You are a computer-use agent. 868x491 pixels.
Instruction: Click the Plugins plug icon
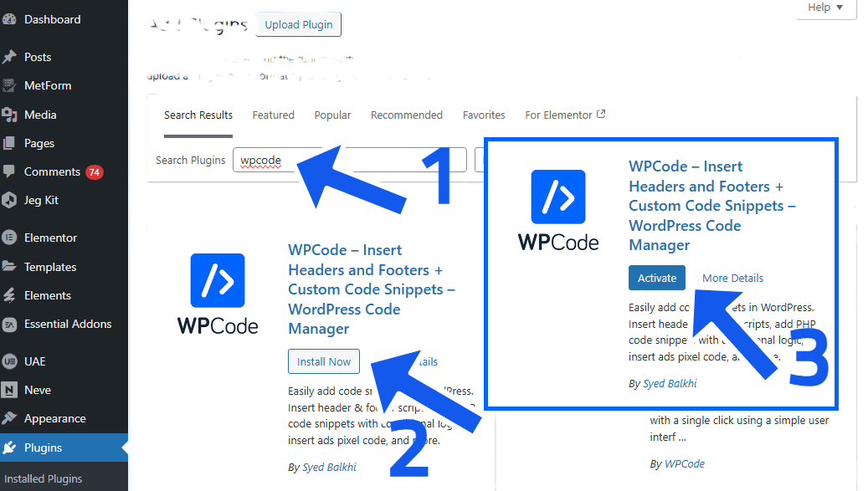(x=9, y=448)
